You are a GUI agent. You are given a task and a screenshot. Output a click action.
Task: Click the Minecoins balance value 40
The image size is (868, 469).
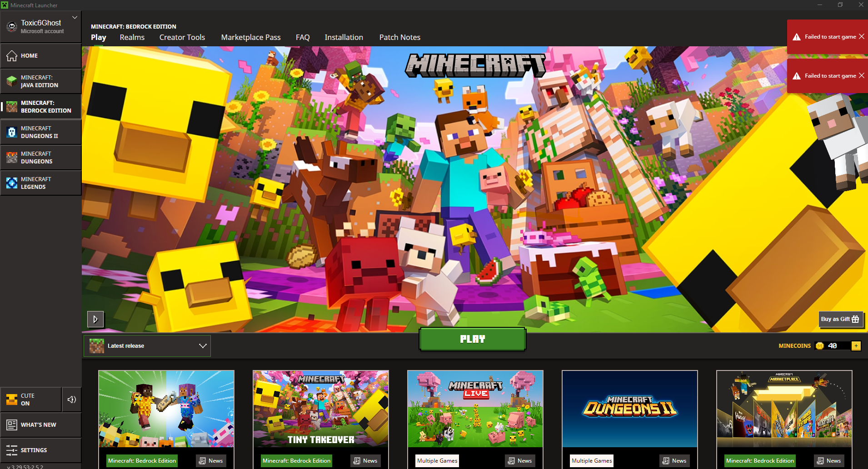coord(833,346)
